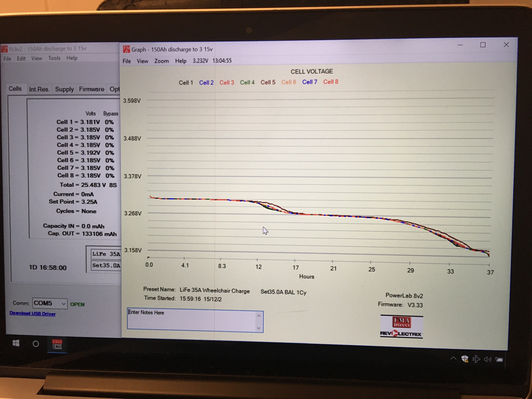The width and height of the screenshot is (532, 399).
Task: Toggle Cell 5 trace in graph legend
Action: pos(268,82)
